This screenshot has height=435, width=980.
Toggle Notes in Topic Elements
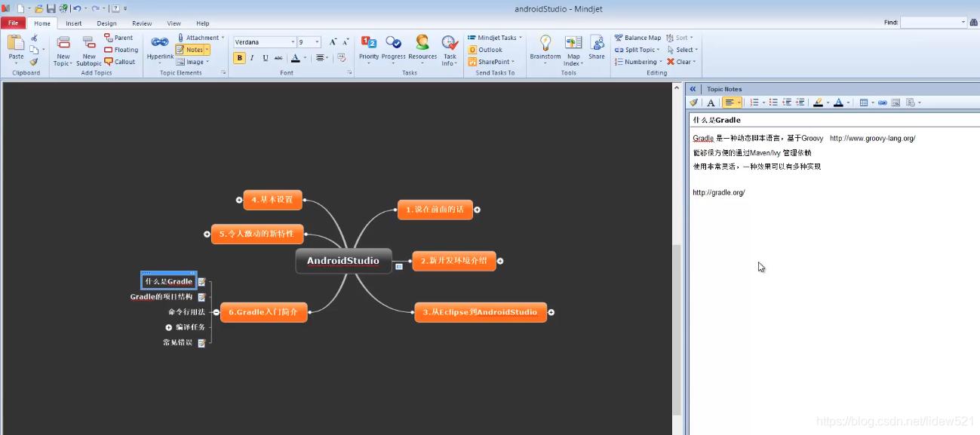(191, 49)
